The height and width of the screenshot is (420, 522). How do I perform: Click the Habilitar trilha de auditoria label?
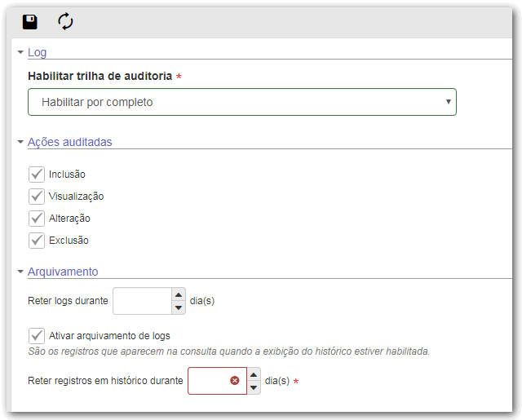(100, 76)
